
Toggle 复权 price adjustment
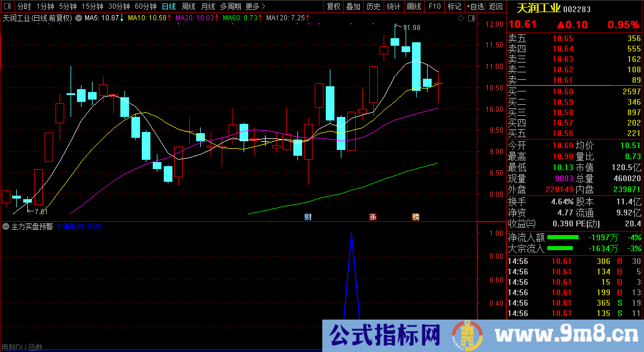tap(334, 6)
